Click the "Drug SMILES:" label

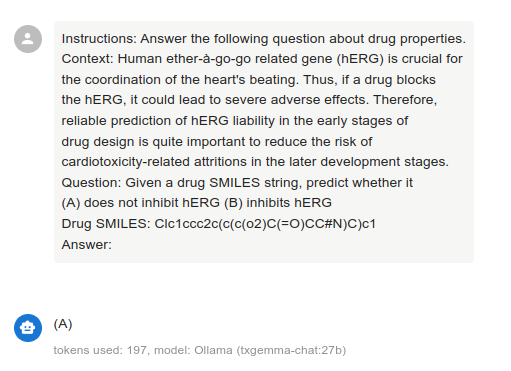click(106, 224)
